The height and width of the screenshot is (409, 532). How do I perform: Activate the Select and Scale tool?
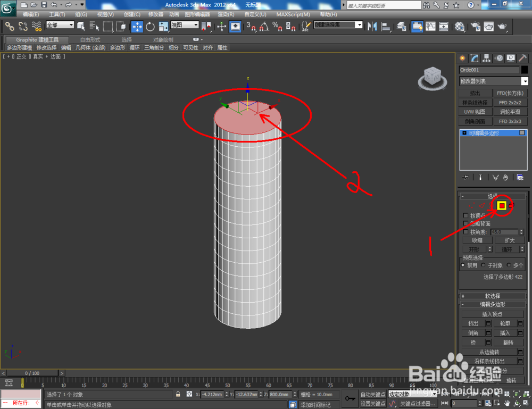(x=163, y=26)
